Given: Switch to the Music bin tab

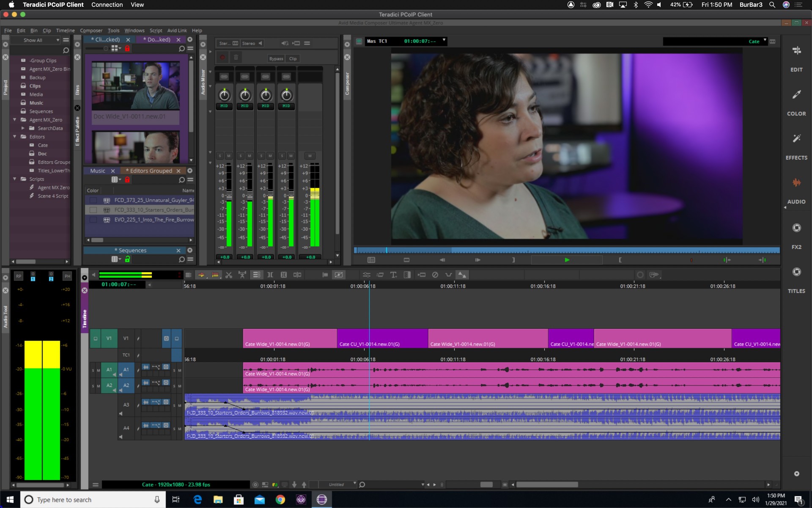Looking at the screenshot, I should [x=98, y=171].
